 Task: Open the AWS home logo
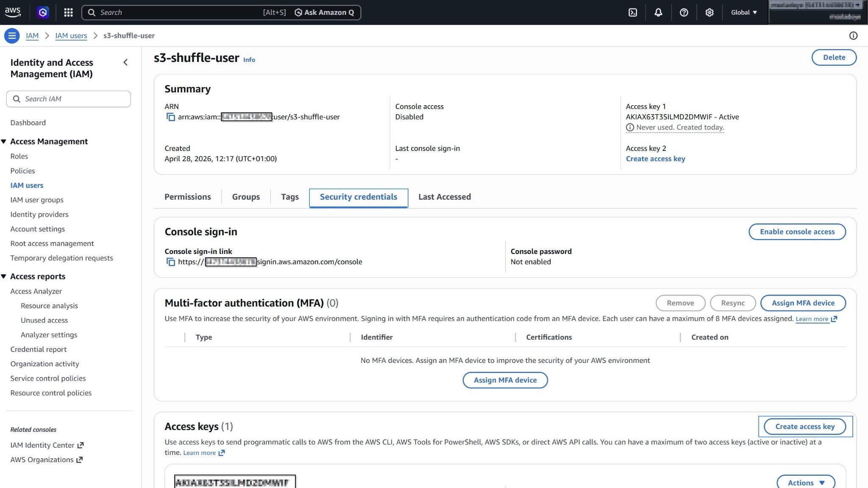(13, 12)
